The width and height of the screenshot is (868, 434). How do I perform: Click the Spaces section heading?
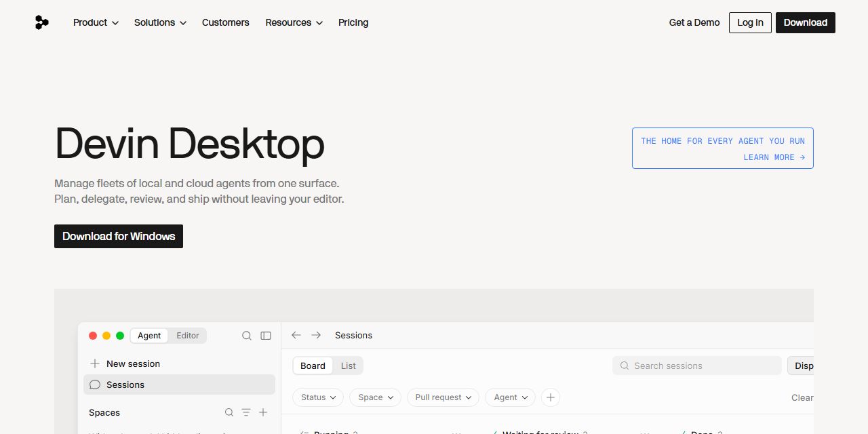104,412
